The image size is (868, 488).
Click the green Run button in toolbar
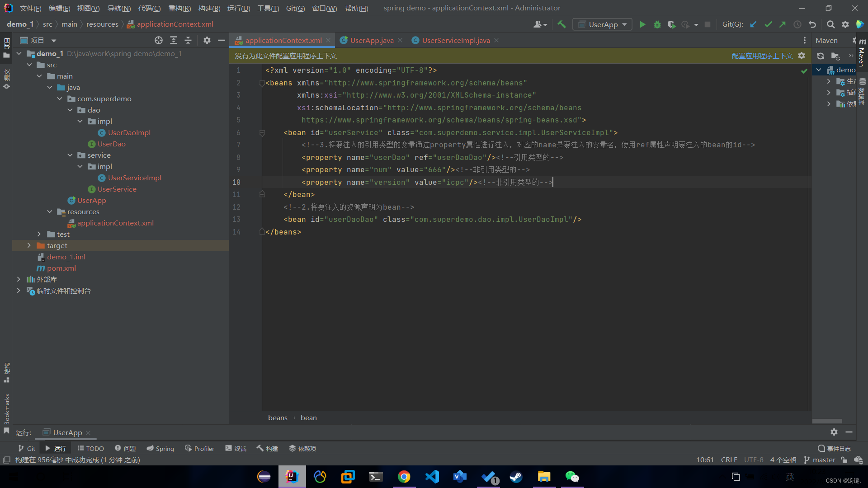click(642, 24)
